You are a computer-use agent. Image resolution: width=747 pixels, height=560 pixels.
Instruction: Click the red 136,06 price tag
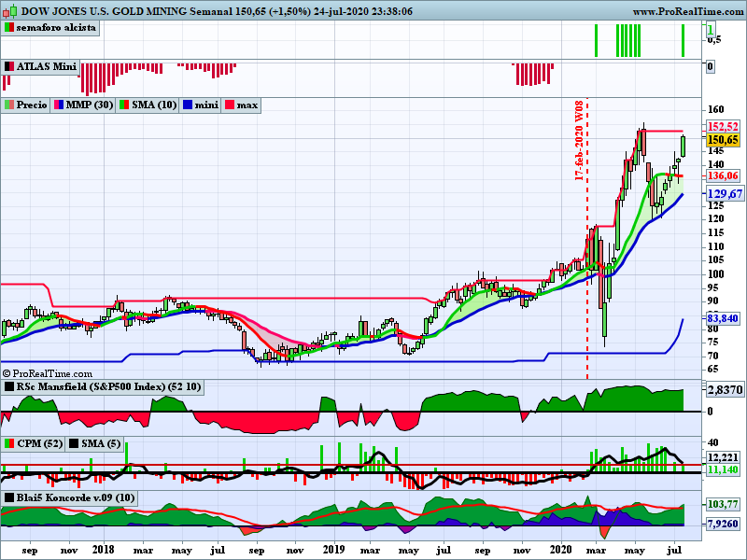(x=722, y=175)
